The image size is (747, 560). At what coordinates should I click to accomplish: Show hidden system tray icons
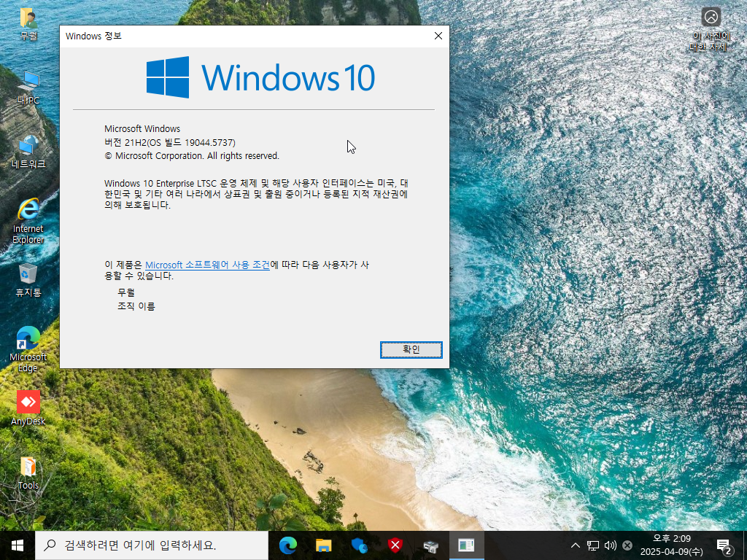[x=576, y=545]
